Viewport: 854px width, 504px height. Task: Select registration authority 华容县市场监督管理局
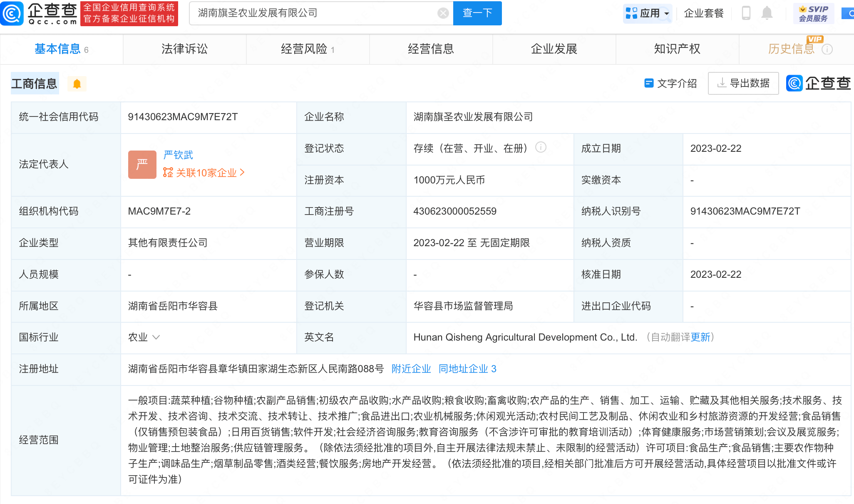tap(463, 306)
